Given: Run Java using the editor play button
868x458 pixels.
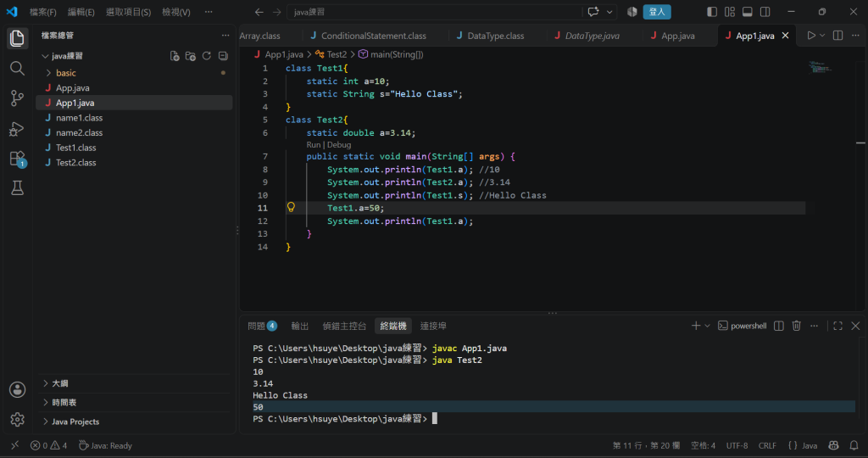Looking at the screenshot, I should [811, 36].
